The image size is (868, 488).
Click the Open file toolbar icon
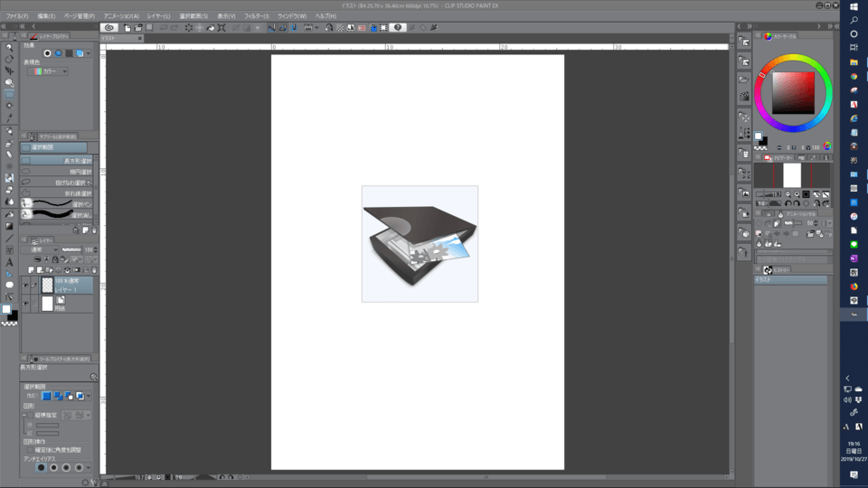(137, 28)
